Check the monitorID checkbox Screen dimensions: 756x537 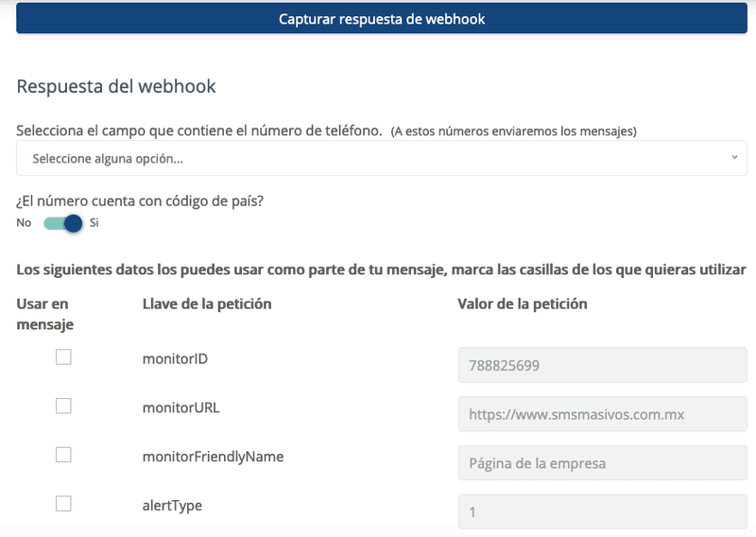[63, 357]
